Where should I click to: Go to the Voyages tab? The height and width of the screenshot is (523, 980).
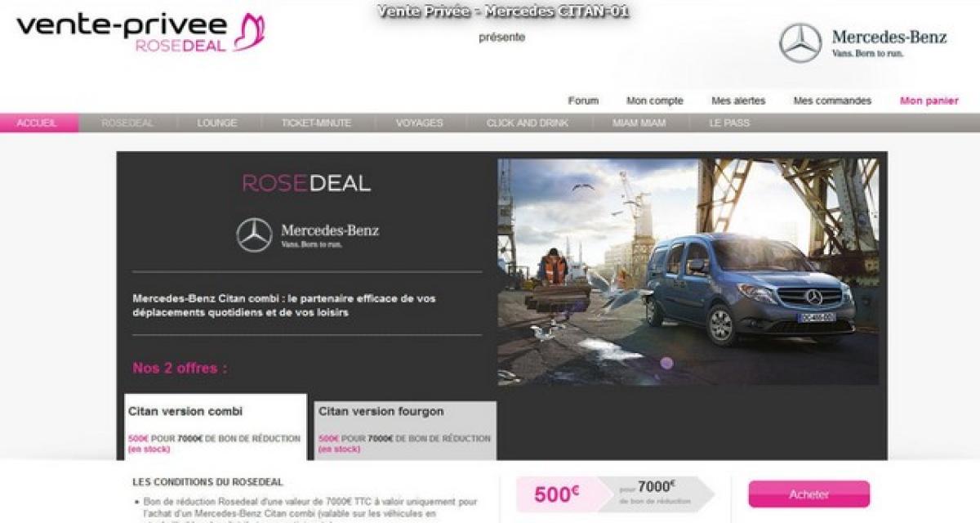tap(419, 123)
